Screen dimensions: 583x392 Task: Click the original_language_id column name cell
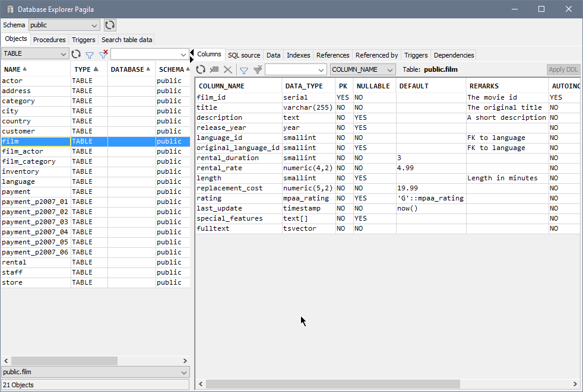[239, 148]
